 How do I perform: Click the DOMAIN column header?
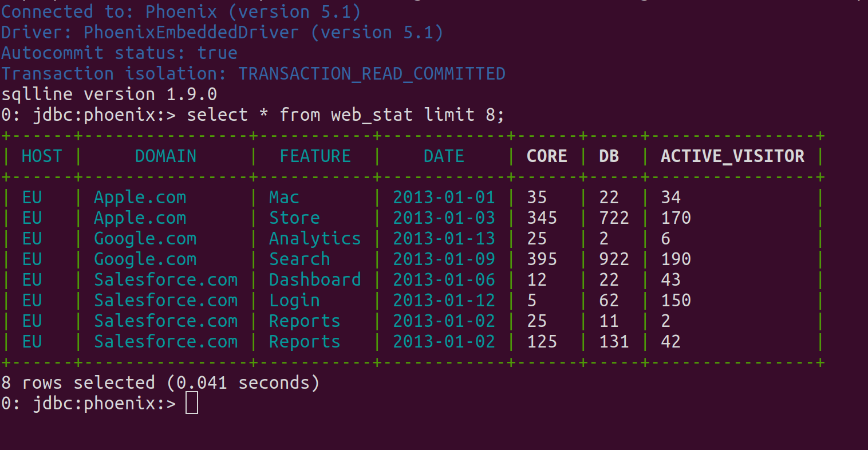[x=165, y=156]
